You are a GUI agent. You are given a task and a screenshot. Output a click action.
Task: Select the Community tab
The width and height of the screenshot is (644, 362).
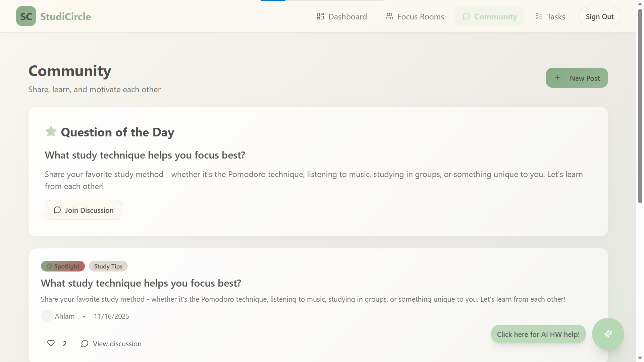(x=489, y=16)
